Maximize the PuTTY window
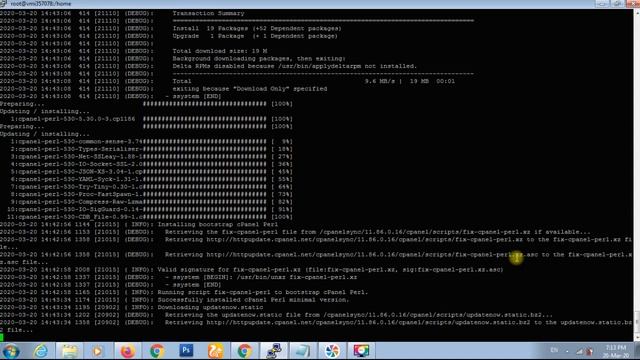 point(617,4)
